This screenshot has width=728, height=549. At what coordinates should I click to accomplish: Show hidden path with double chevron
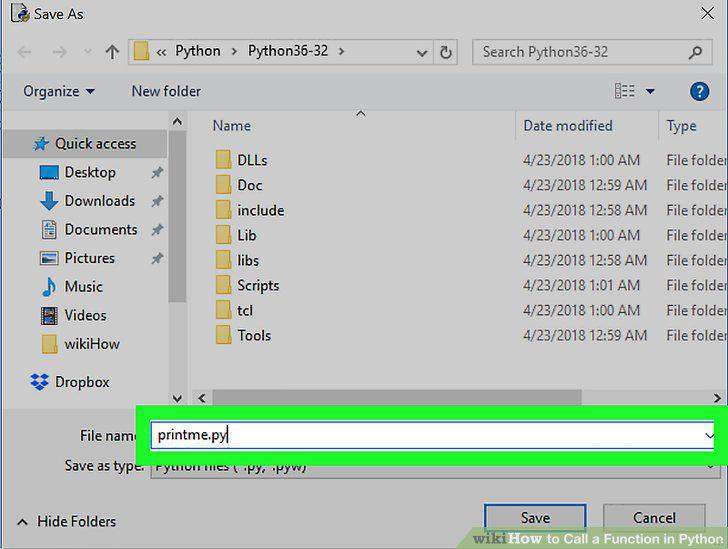click(161, 52)
